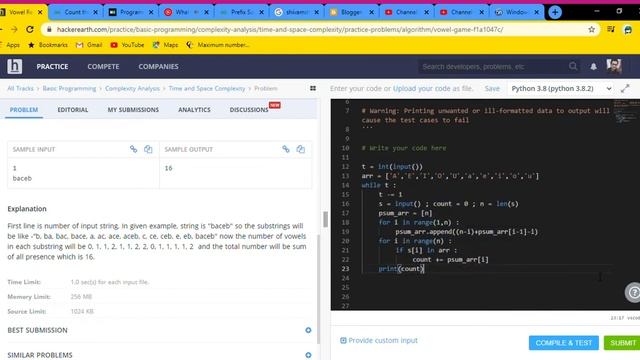640x360 pixels.
Task: Switch to the My Submissions tab
Action: click(x=133, y=110)
